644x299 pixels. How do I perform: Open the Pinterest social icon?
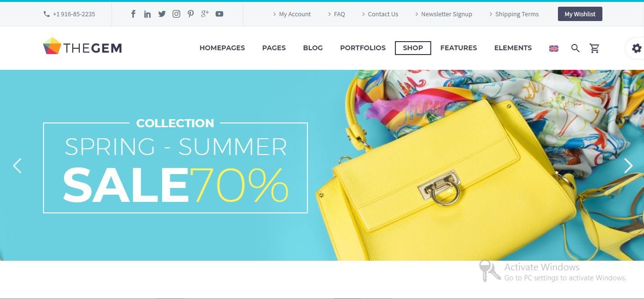[190, 14]
